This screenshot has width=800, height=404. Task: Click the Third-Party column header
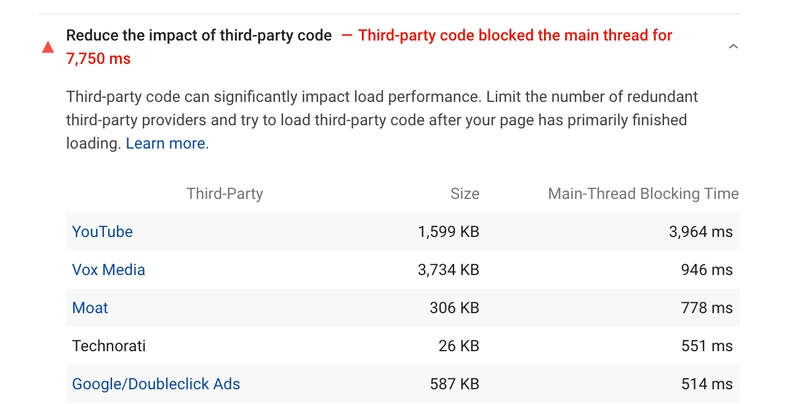tap(224, 194)
